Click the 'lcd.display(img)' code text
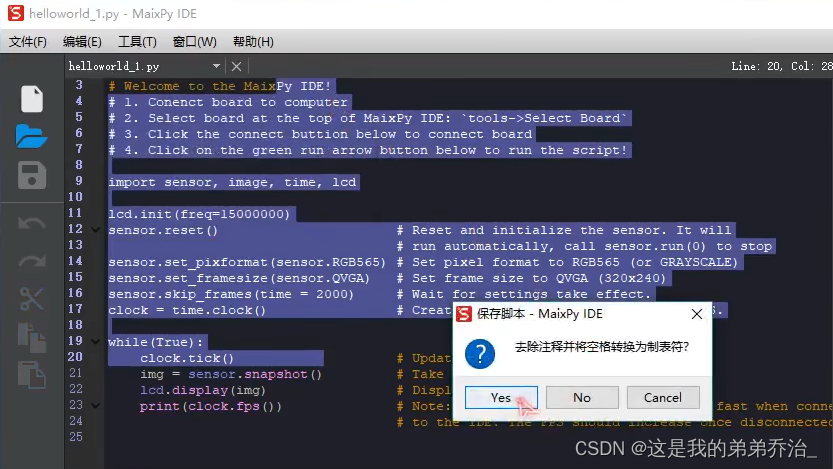This screenshot has height=469, width=833. tap(203, 390)
